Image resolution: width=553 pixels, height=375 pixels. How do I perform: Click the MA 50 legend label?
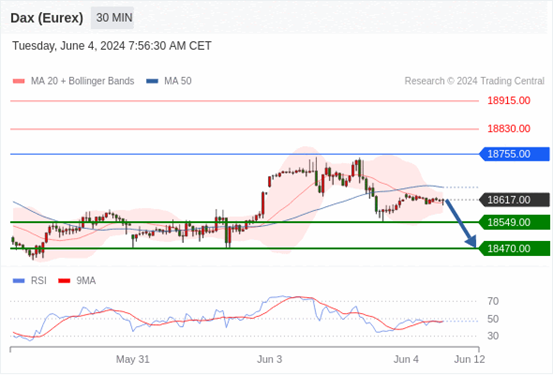tap(178, 81)
